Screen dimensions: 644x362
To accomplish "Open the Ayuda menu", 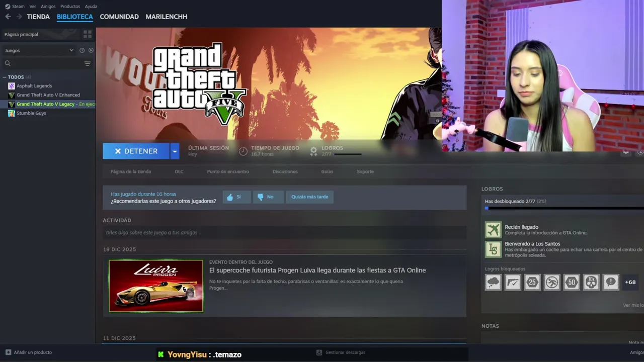I will pyautogui.click(x=91, y=7).
